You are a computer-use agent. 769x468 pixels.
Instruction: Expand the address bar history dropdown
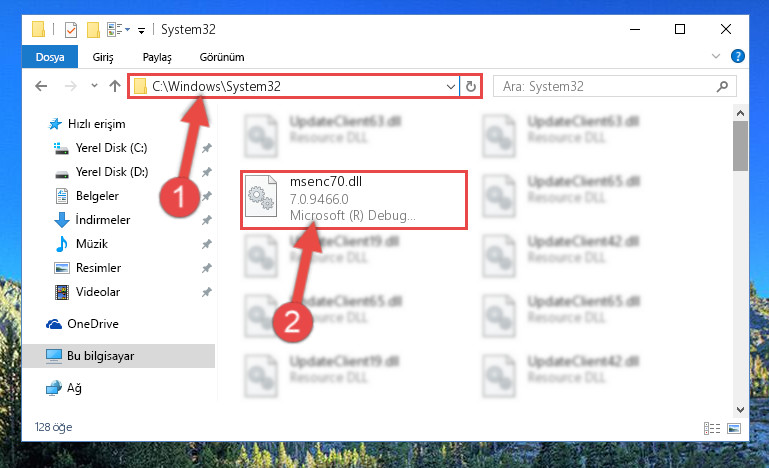451,87
